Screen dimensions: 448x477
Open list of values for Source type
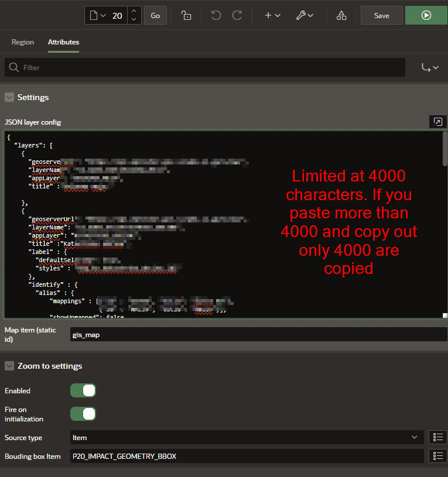[438, 437]
